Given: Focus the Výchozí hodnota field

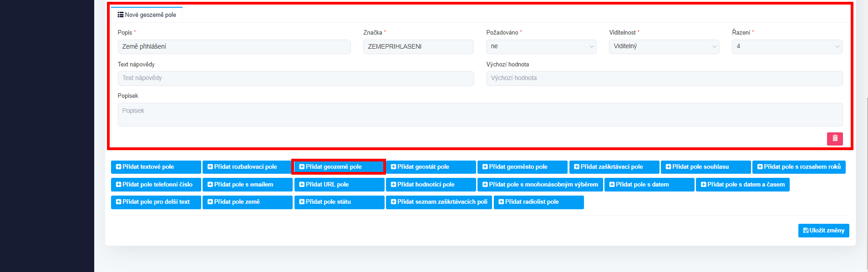Looking at the screenshot, I should [x=665, y=78].
